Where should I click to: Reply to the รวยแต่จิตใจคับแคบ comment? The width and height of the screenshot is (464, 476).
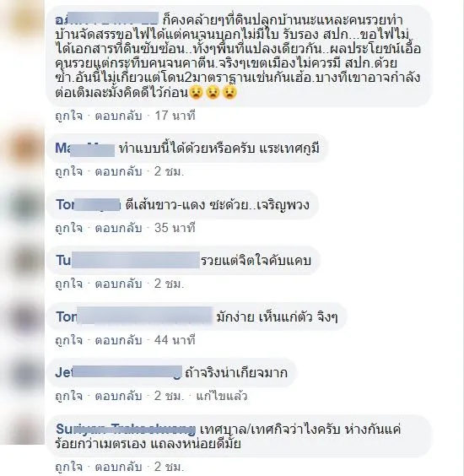click(x=119, y=284)
